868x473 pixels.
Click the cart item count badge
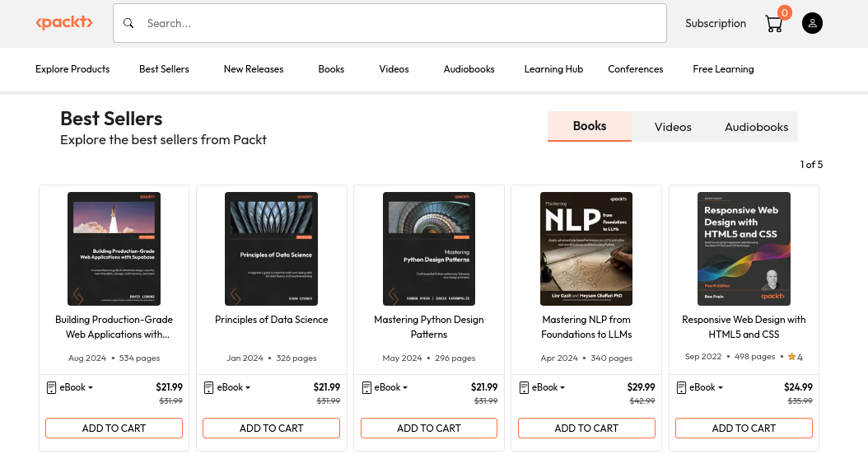click(x=784, y=12)
